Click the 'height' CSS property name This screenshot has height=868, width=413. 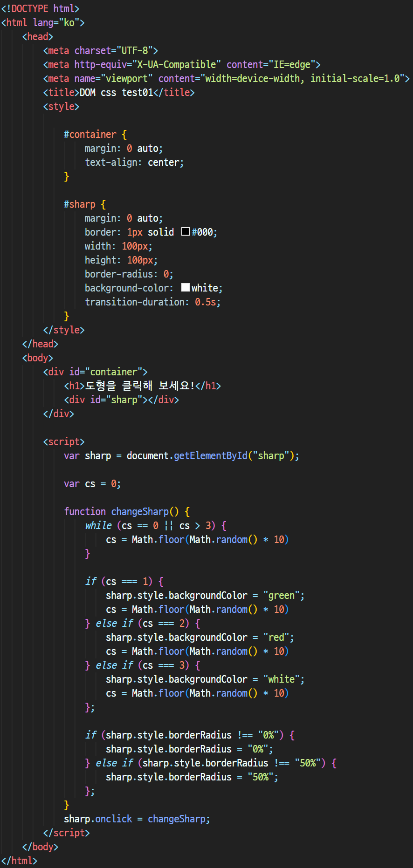[101, 260]
